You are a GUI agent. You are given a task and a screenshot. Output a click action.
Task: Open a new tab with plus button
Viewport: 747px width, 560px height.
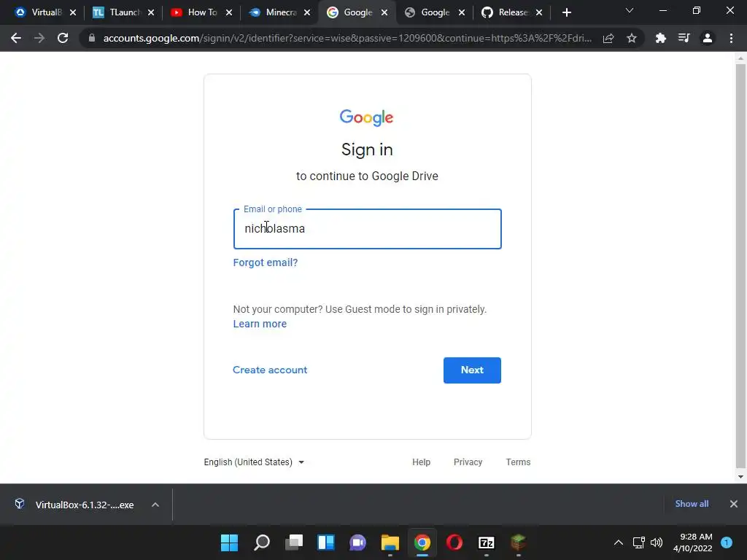coord(566,12)
